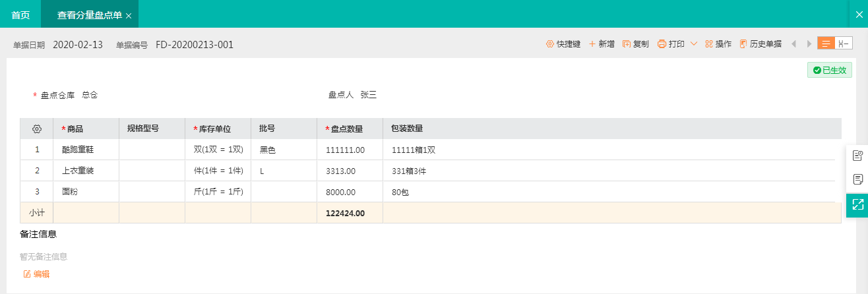Open the notes icon in right sidebar
The image size is (868, 294).
(x=857, y=179)
